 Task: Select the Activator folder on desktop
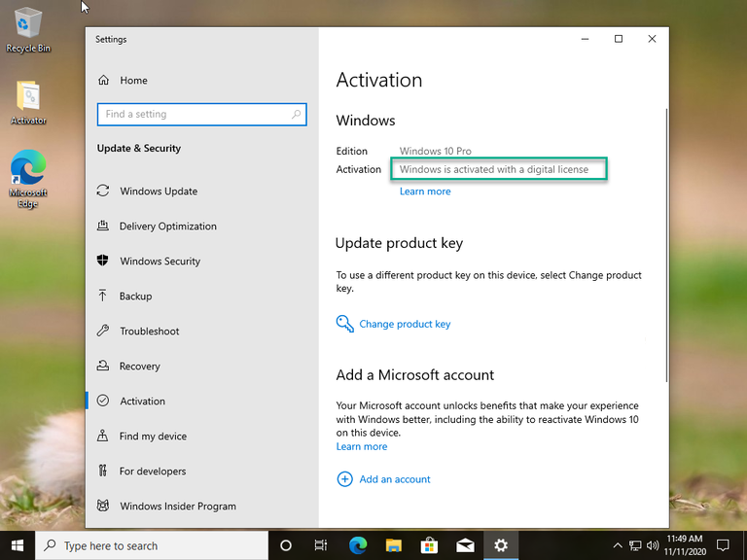tap(28, 103)
